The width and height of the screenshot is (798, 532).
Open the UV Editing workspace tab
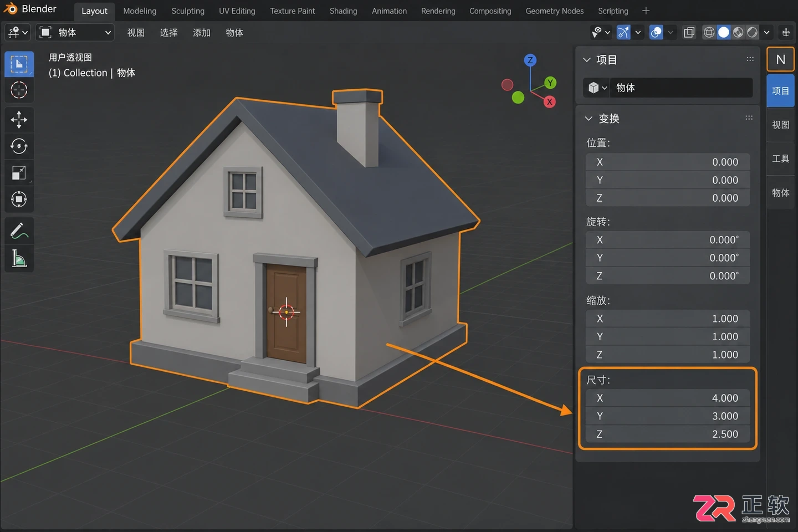237,11
